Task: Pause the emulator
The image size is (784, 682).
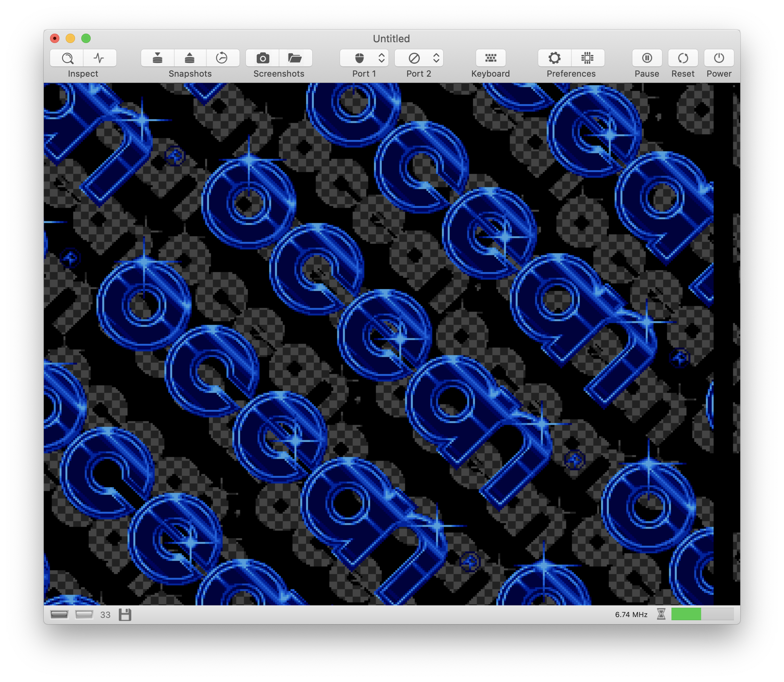Action: (647, 58)
